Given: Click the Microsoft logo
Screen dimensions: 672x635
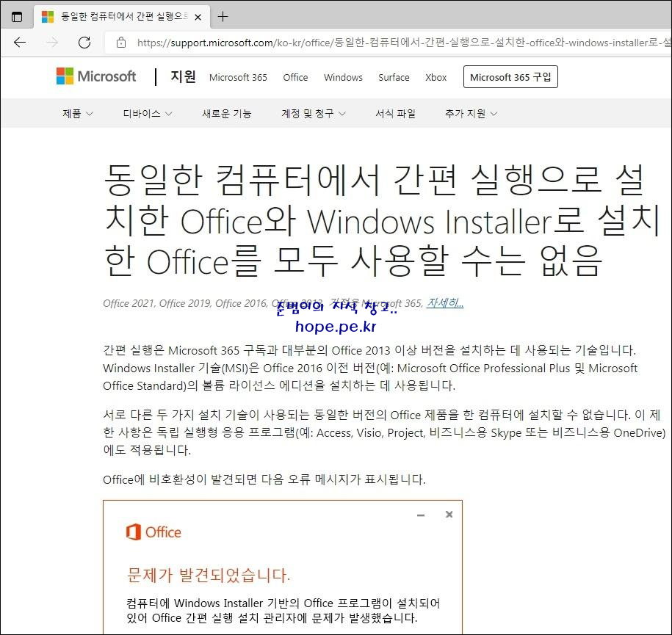Looking at the screenshot, I should 96,76.
